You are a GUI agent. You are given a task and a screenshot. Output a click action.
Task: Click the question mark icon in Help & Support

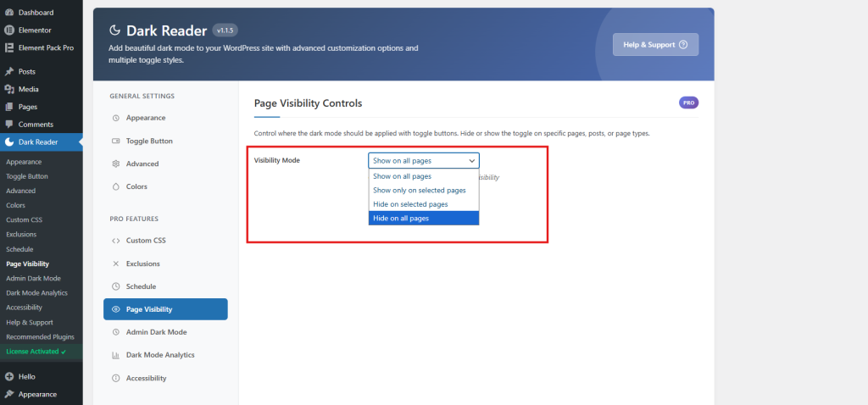683,45
